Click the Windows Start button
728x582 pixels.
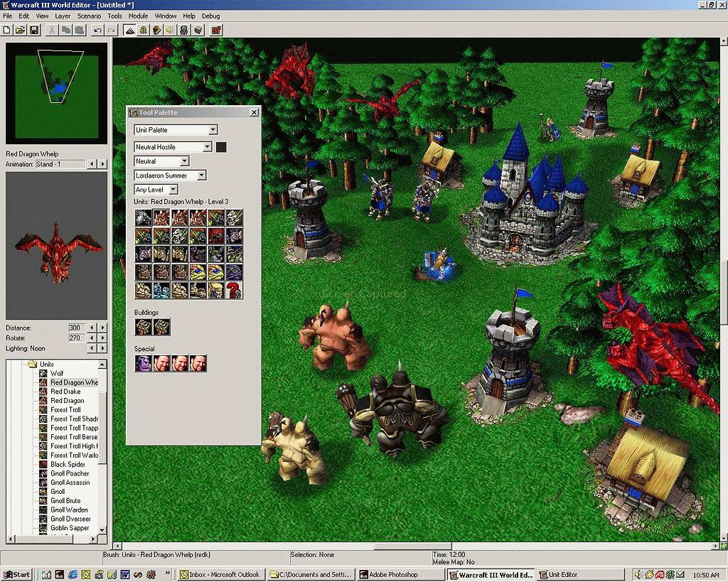pyautogui.click(x=16, y=574)
